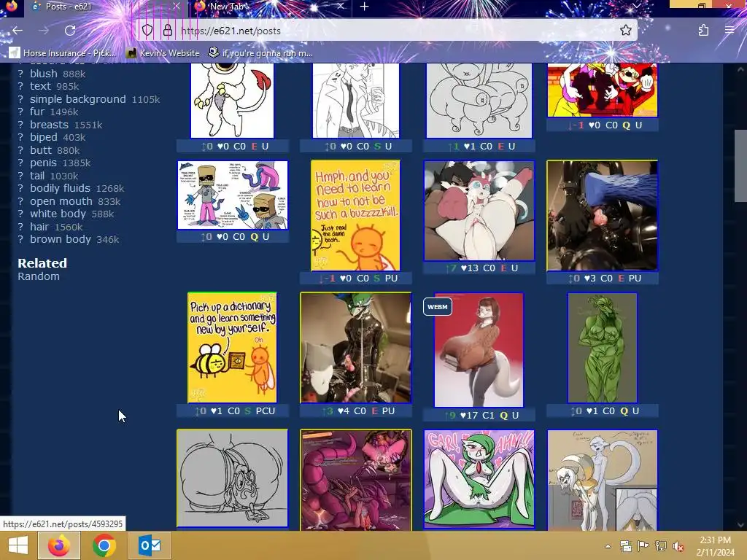Bookmark this page with the star icon

[625, 31]
